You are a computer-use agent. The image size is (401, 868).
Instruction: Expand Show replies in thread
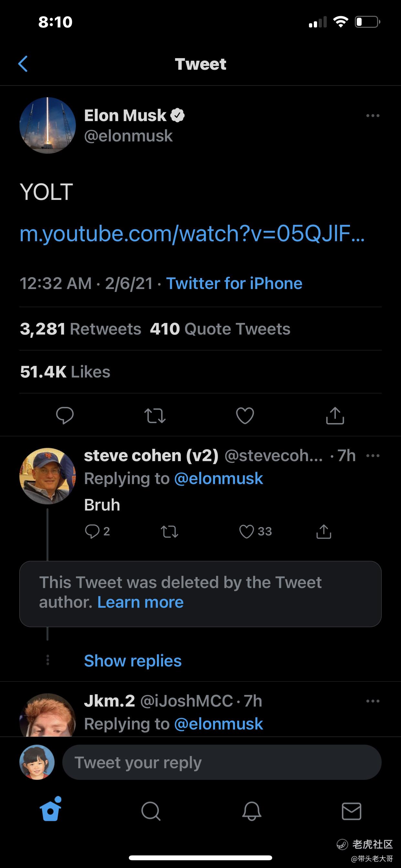[x=133, y=661]
